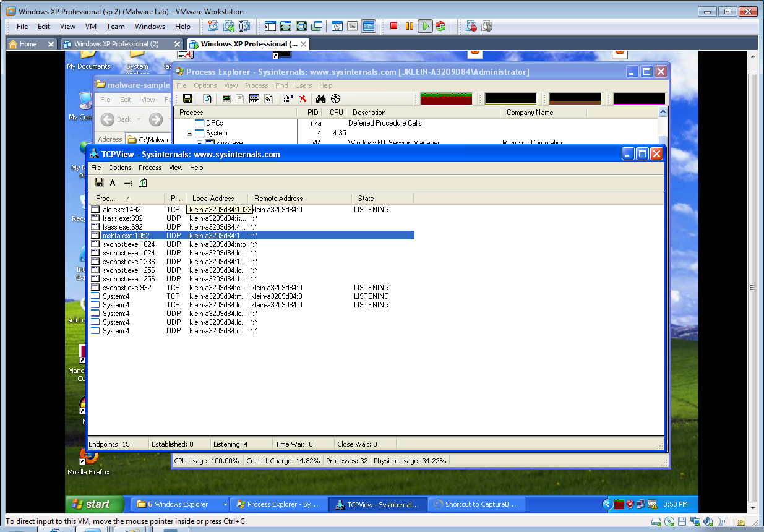The width and height of the screenshot is (764, 532).
Task: Click Shortcut to CaptureB... taskbar button
Action: 476,504
